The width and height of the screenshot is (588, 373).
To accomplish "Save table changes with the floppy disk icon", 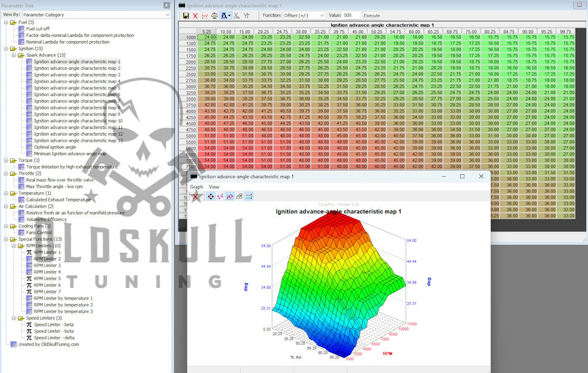I will pos(186,15).
